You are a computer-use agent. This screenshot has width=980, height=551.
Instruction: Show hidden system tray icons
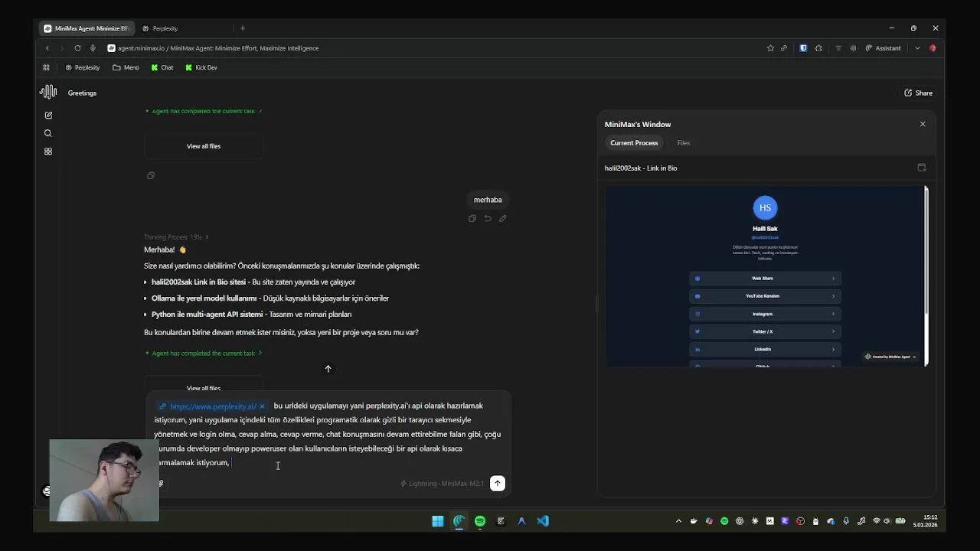(678, 521)
